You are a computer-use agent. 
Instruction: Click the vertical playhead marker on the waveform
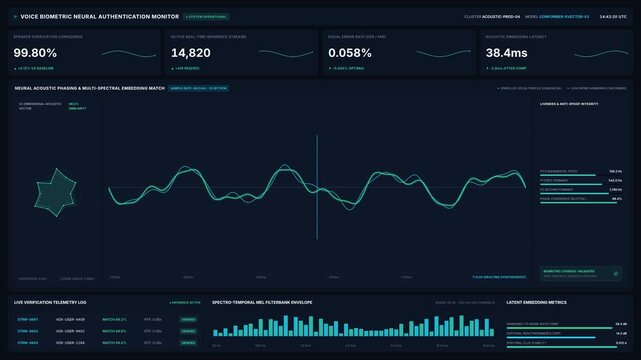(317, 187)
